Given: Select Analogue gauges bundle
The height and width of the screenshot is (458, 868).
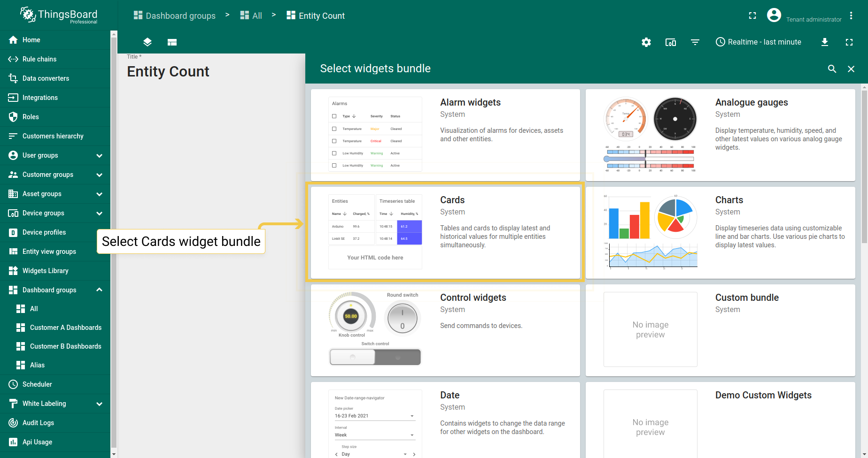Looking at the screenshot, I should [721, 135].
